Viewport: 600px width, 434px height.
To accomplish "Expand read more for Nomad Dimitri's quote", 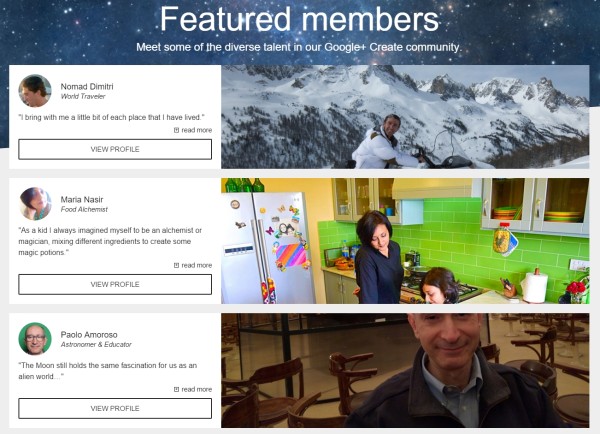I will pos(196,130).
